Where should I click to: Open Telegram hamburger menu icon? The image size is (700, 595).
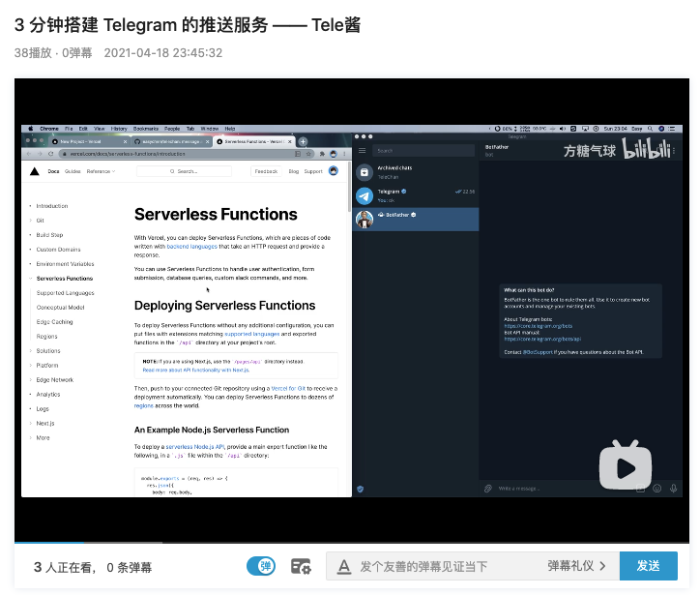point(362,151)
